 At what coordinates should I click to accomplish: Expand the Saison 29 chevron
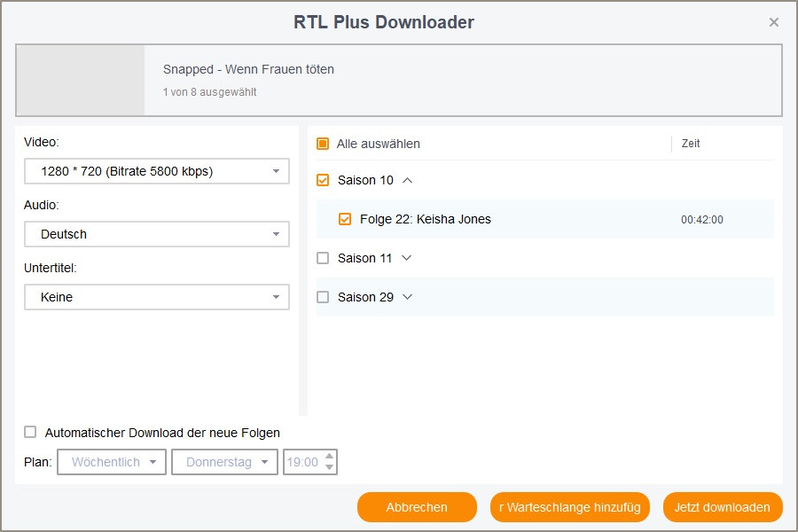tap(407, 297)
